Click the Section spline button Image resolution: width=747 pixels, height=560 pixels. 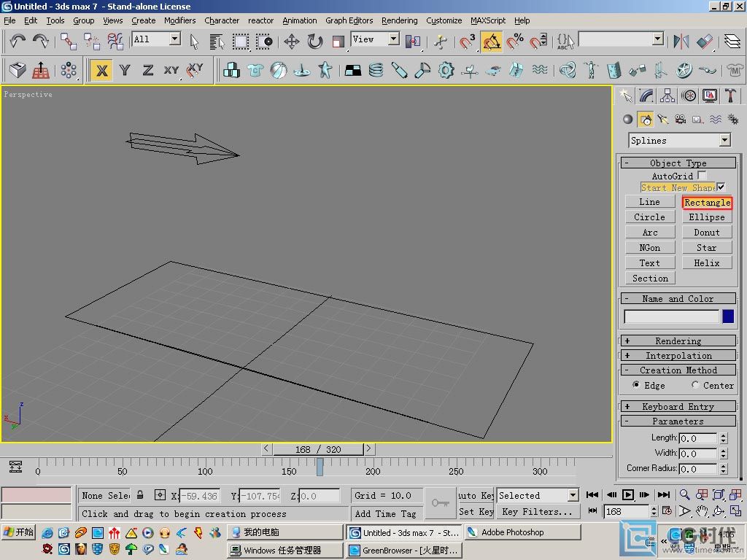650,278
